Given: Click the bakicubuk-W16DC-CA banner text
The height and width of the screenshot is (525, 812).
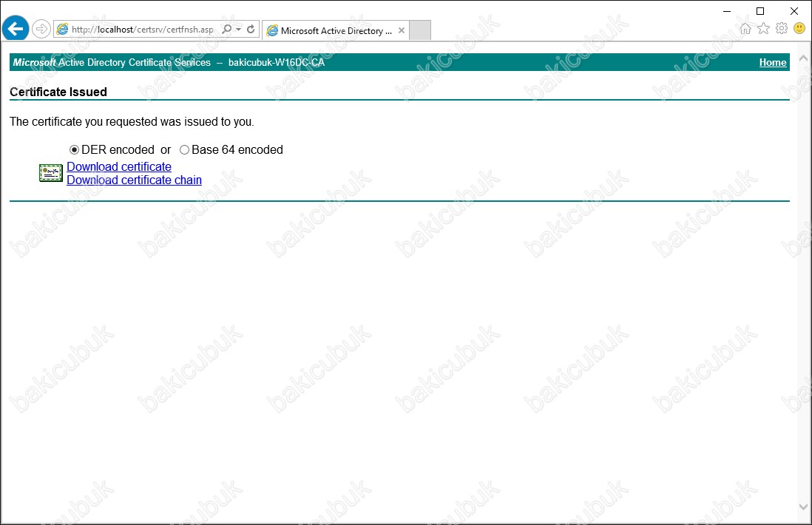Looking at the screenshot, I should pos(277,63).
